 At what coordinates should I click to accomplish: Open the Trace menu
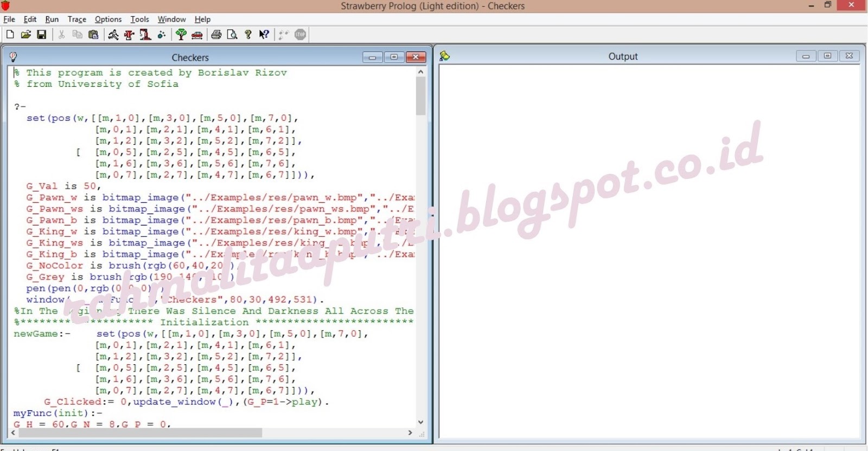77,20
